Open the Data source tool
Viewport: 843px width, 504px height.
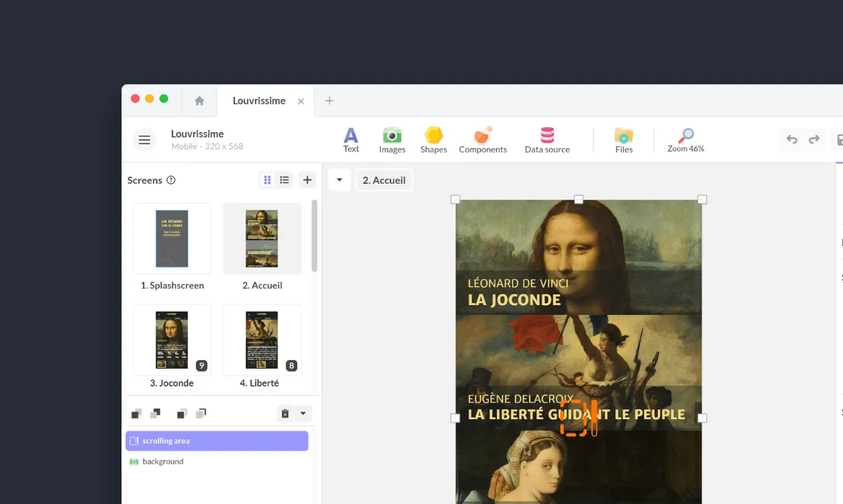pos(547,140)
